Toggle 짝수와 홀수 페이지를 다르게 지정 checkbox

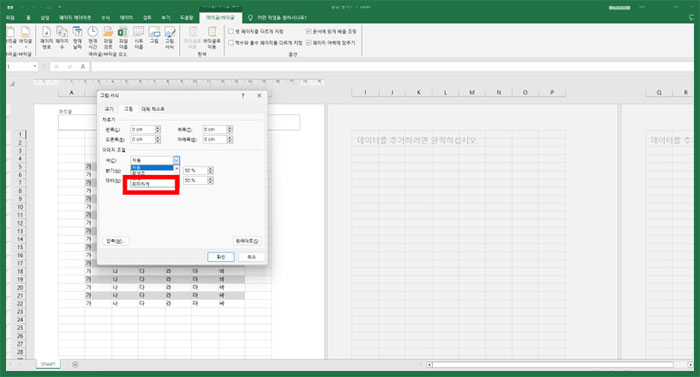231,42
